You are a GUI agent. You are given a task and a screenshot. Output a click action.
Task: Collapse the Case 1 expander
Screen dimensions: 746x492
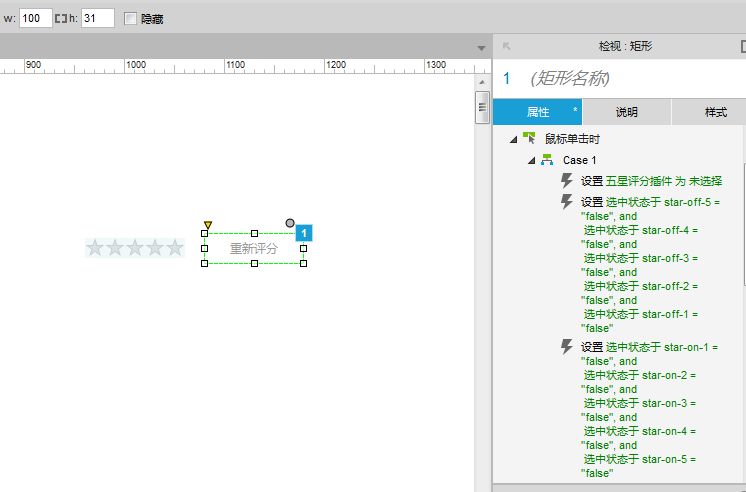click(531, 161)
